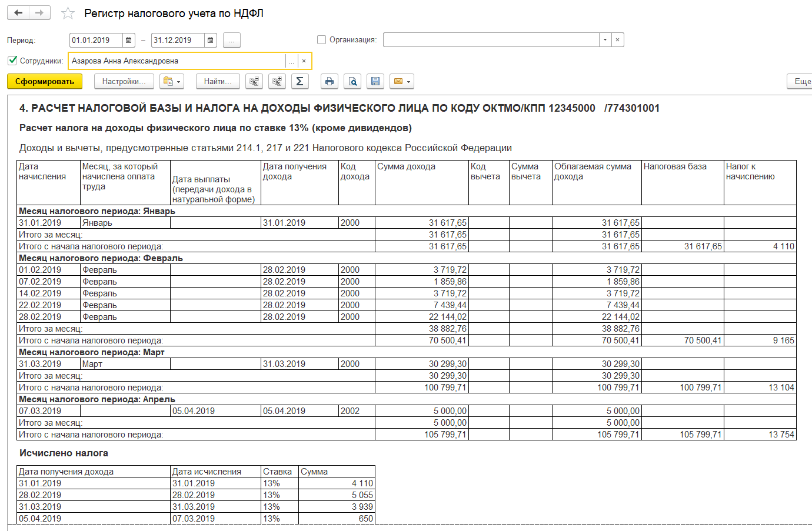
Task: Click the Sigma sum icon
Action: (x=299, y=81)
